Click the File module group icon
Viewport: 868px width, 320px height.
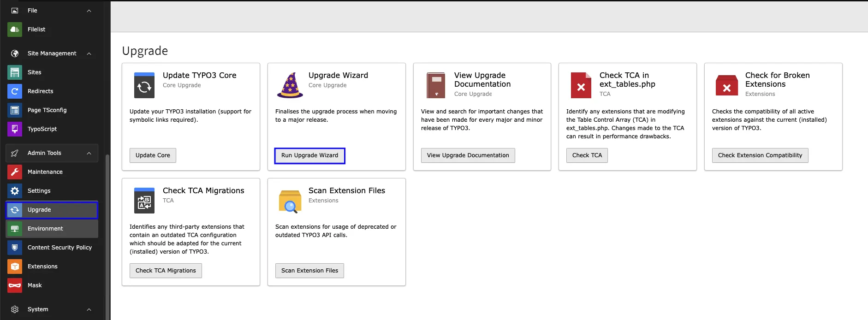point(15,10)
